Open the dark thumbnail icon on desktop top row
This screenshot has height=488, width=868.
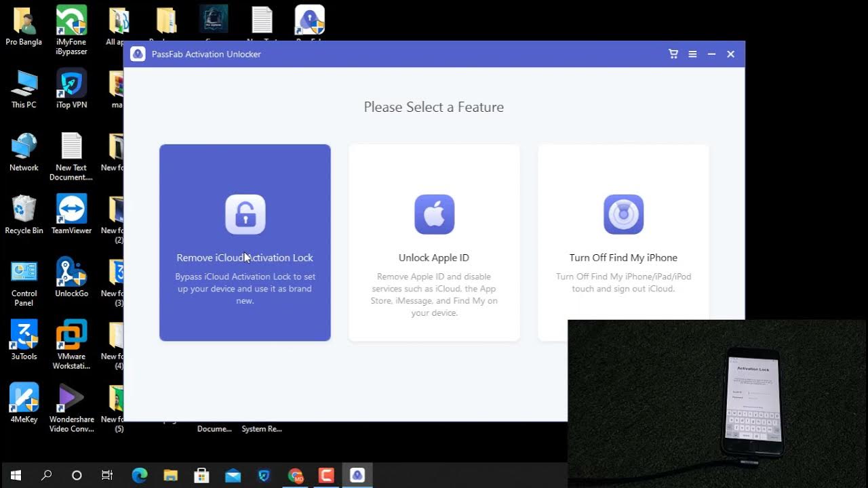coord(214,19)
